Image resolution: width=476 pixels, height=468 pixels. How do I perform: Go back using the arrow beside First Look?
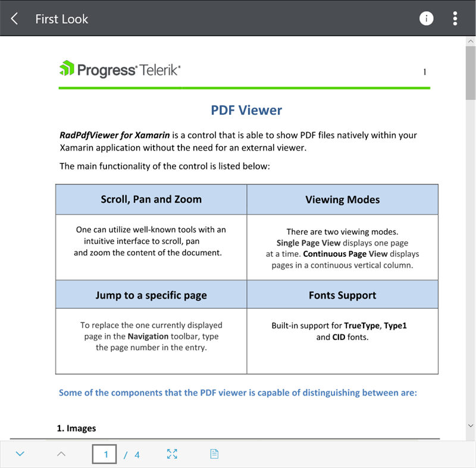coord(14,18)
